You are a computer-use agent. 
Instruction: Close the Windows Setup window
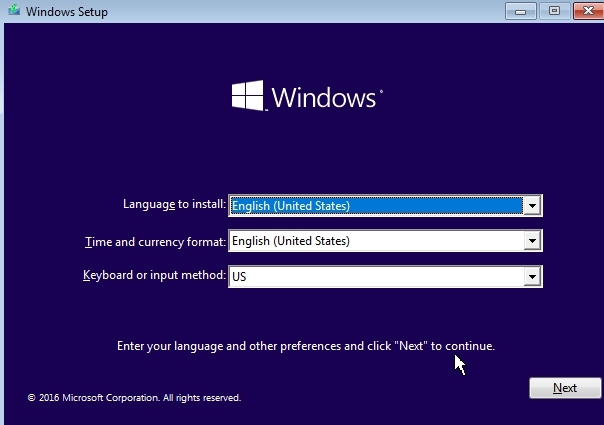click(x=588, y=11)
